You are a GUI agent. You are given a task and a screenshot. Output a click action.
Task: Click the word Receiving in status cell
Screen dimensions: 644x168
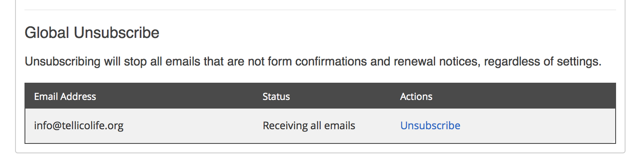(284, 126)
